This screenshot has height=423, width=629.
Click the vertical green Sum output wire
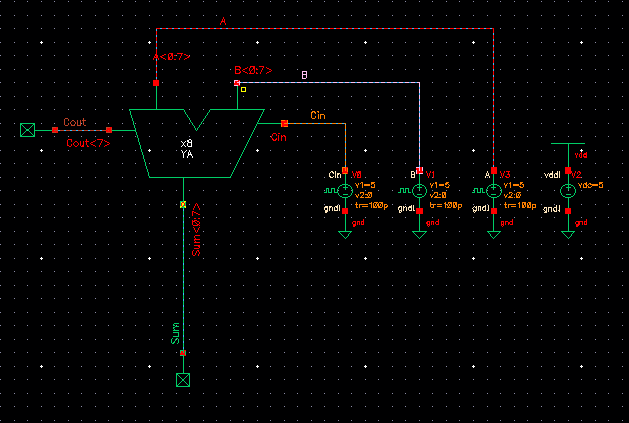coord(183,281)
